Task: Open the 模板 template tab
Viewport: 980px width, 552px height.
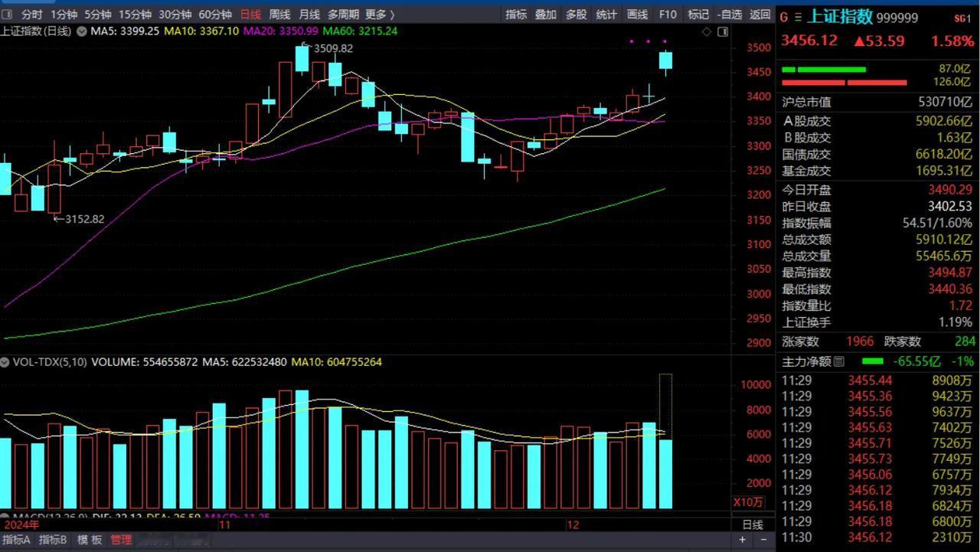Action: tap(90, 540)
